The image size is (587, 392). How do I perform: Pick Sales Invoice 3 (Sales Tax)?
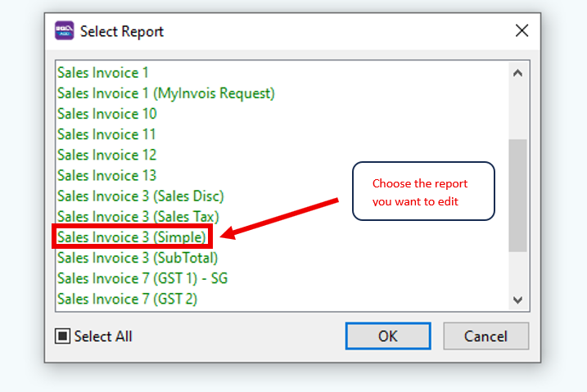pos(138,217)
